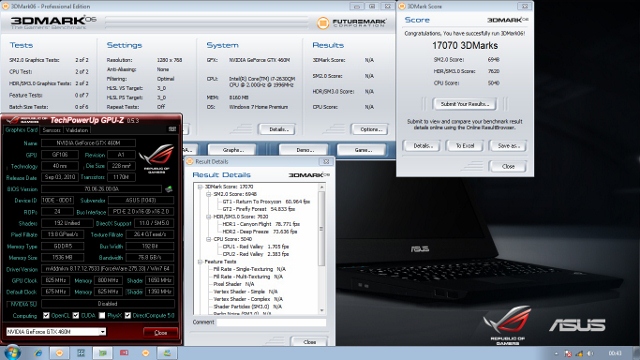
Task: Click the Result Details window title icon
Action: (190, 162)
